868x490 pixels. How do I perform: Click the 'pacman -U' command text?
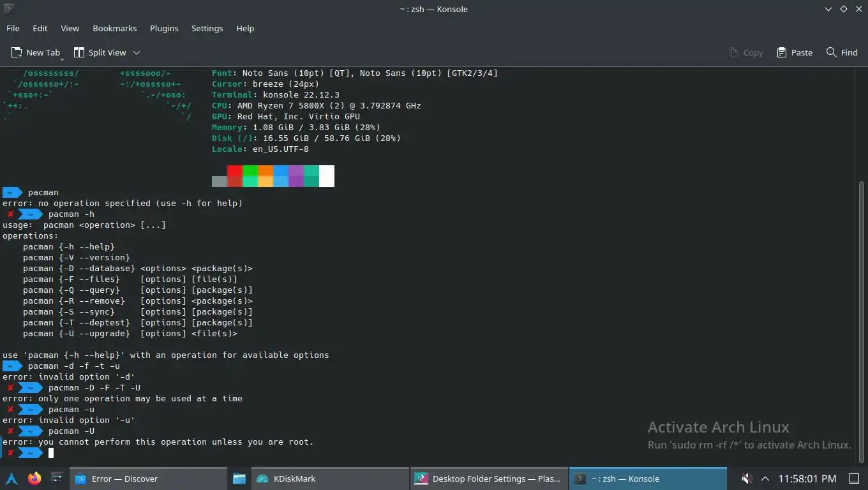(71, 431)
